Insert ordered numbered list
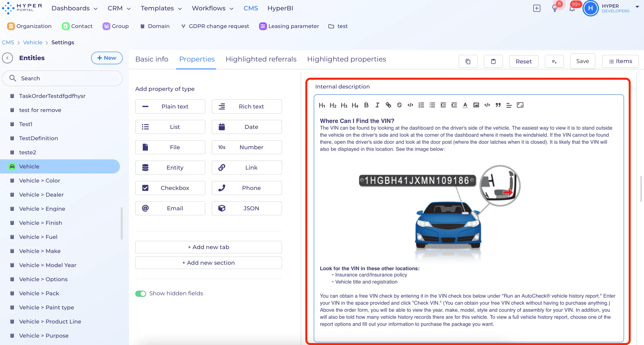Screen dimensions: 644x345 click(x=421, y=105)
